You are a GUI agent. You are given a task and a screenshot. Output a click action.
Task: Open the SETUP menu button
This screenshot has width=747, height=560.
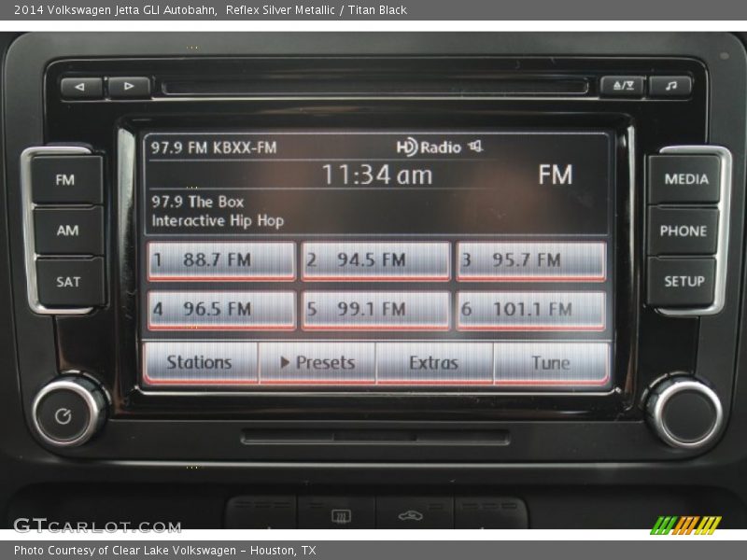[x=684, y=282]
